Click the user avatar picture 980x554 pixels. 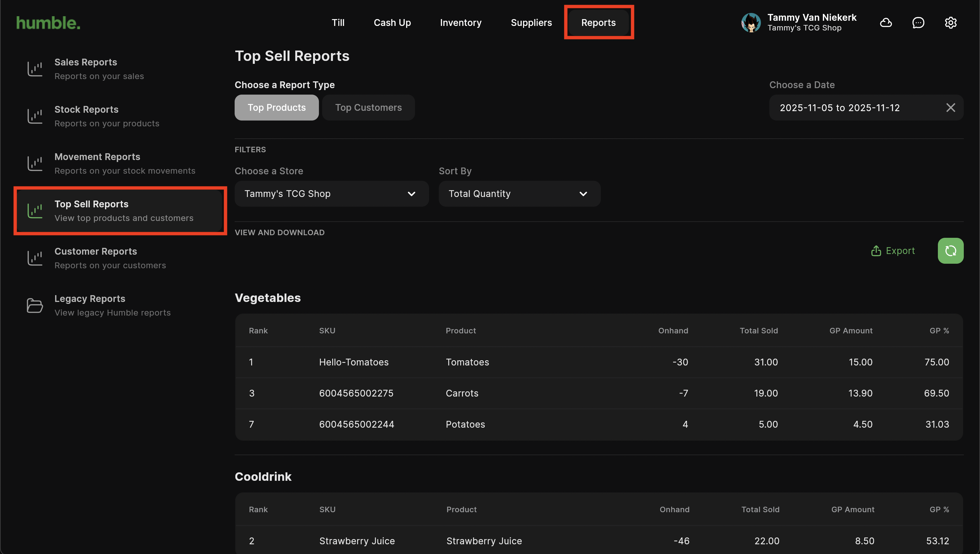pos(751,23)
